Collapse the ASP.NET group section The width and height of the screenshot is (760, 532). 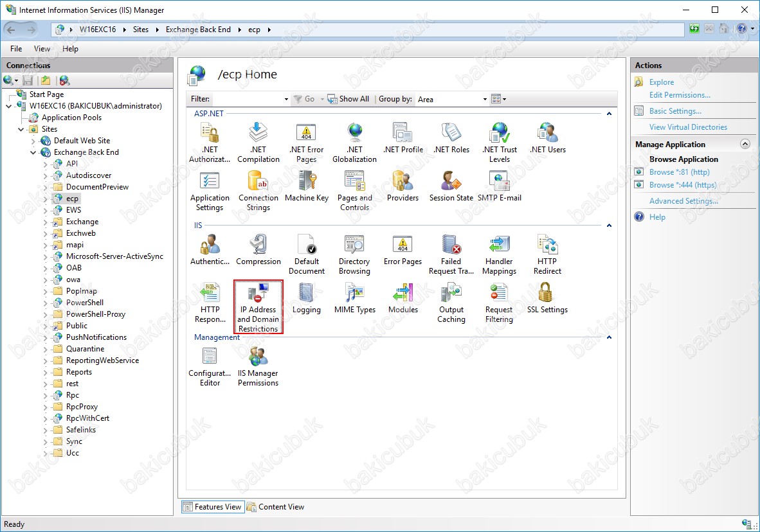pos(610,113)
